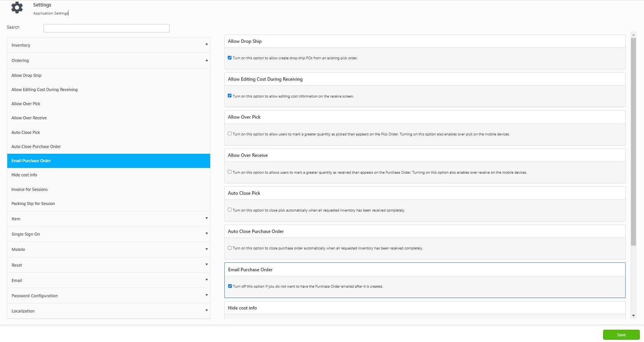Click the scrollbar up arrow in settings panel
The width and height of the screenshot is (644, 342).
point(633,35)
